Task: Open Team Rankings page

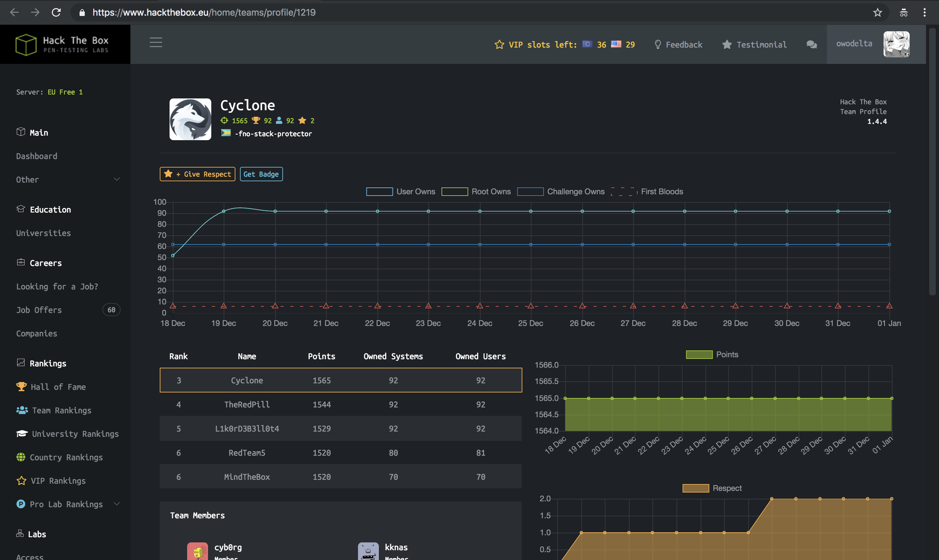Action: click(x=62, y=410)
